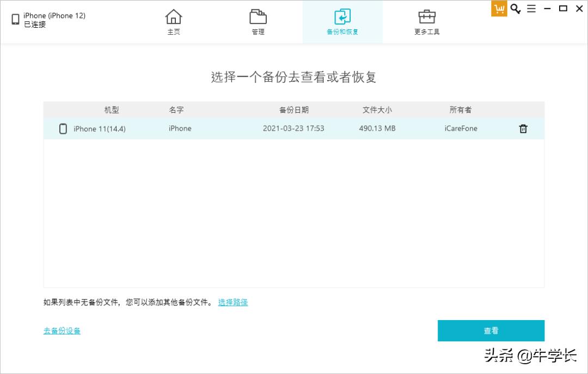Click the 备份日期 column header
This screenshot has height=374, width=588.
(293, 109)
